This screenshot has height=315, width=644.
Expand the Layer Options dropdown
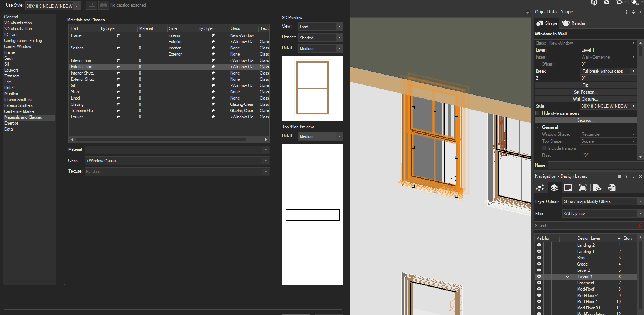tap(603, 201)
